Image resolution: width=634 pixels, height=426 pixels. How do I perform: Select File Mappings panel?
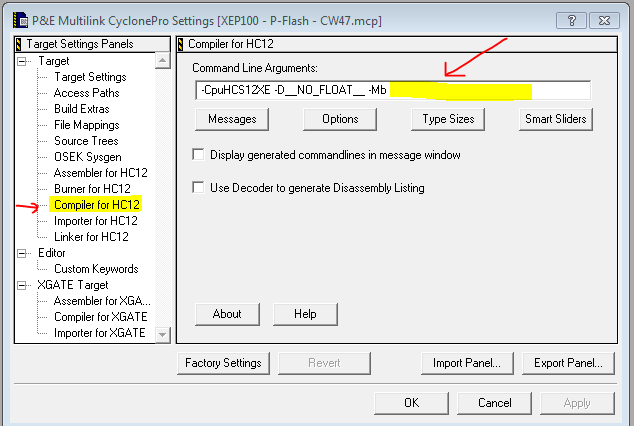[x=87, y=125]
